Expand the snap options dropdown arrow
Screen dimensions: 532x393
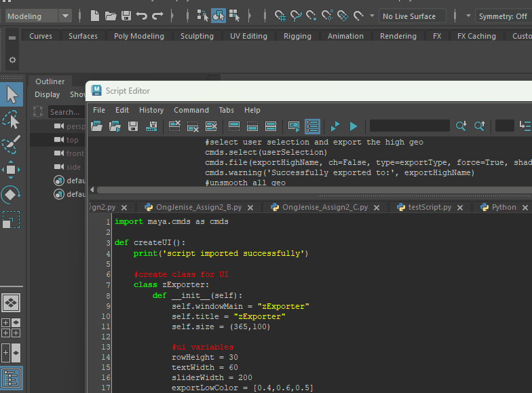[372, 16]
